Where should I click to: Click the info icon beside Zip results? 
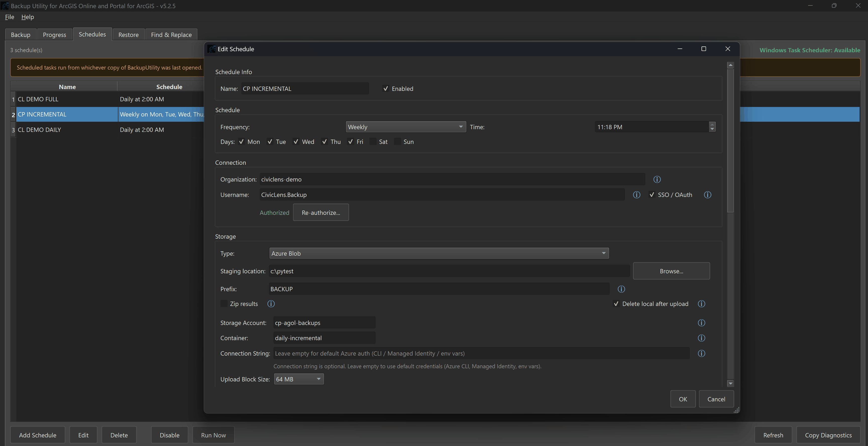[x=270, y=304]
